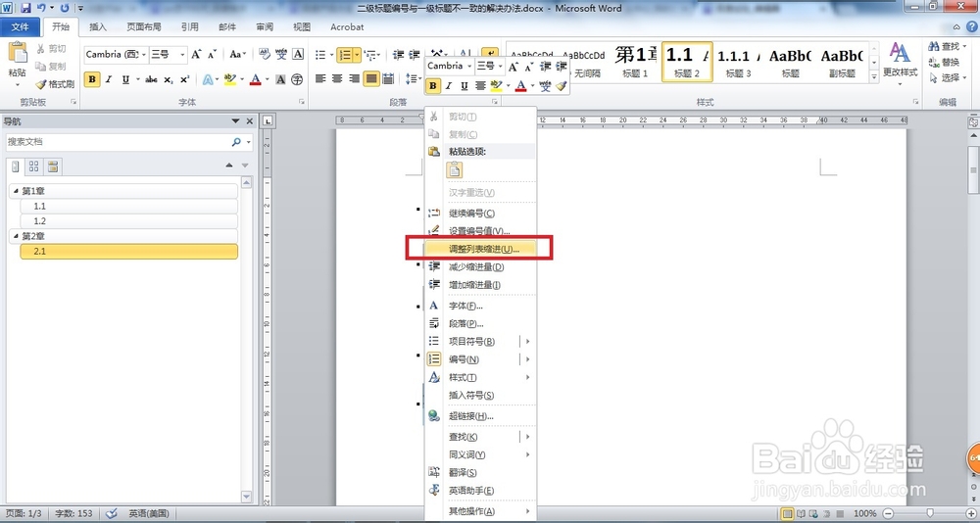
Task: Switch to the 插入 (Insert) ribbon tab
Action: pyautogui.click(x=98, y=26)
